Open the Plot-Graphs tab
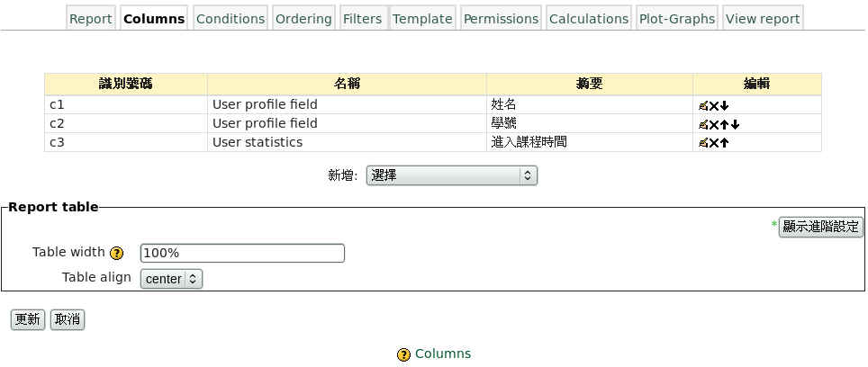This screenshot has width=868, height=367. (x=676, y=19)
